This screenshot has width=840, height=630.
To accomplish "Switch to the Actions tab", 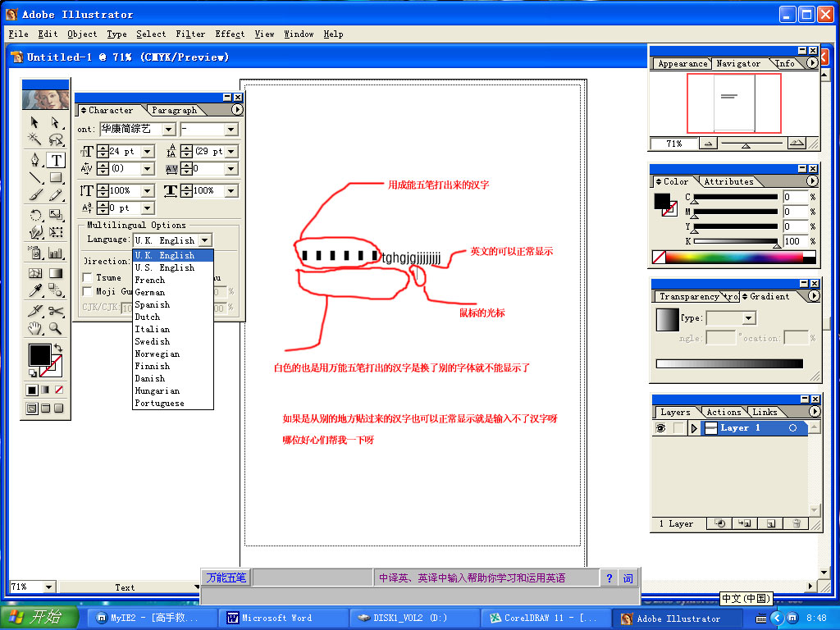I will (x=724, y=412).
